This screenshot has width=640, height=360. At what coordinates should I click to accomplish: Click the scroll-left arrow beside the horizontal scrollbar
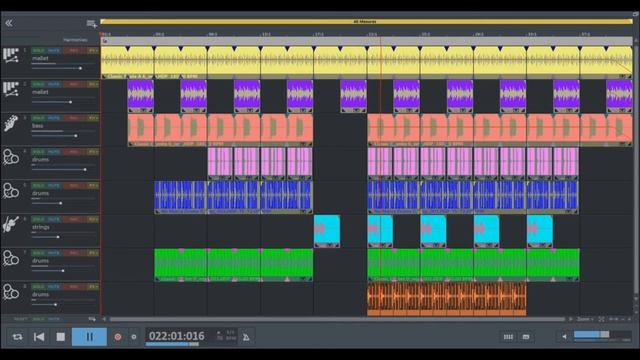pos(104,319)
